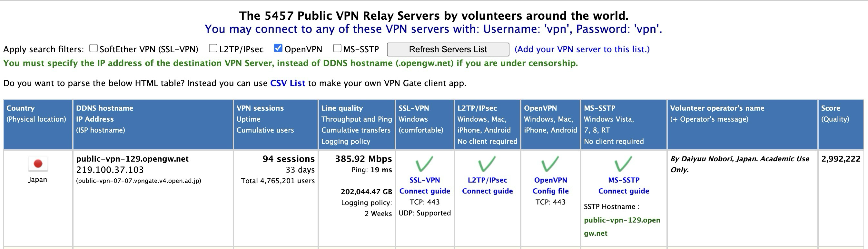868x249 pixels.
Task: Click UDP: Supported under SSL-VPN
Action: click(425, 213)
